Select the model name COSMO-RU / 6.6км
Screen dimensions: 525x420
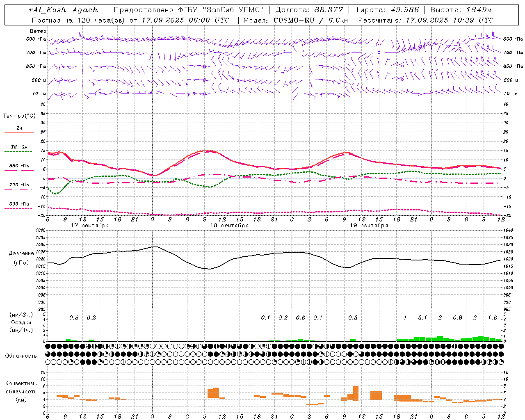tap(310, 20)
